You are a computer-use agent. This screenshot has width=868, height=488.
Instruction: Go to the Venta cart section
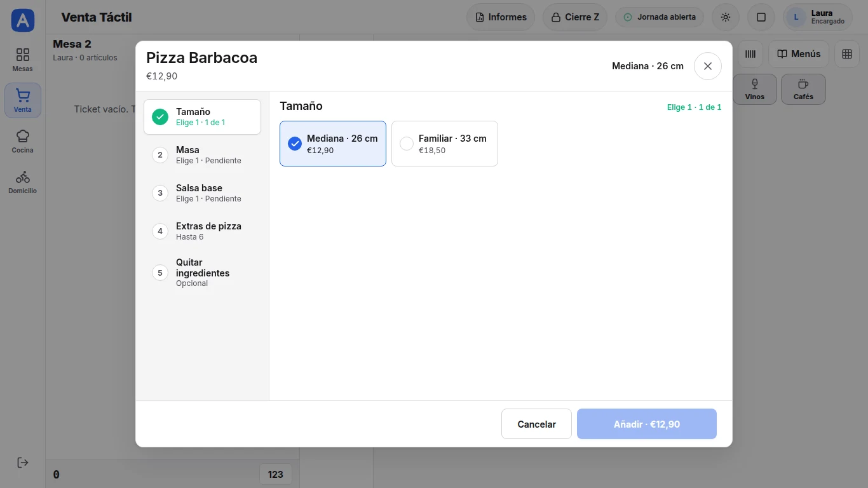point(22,100)
